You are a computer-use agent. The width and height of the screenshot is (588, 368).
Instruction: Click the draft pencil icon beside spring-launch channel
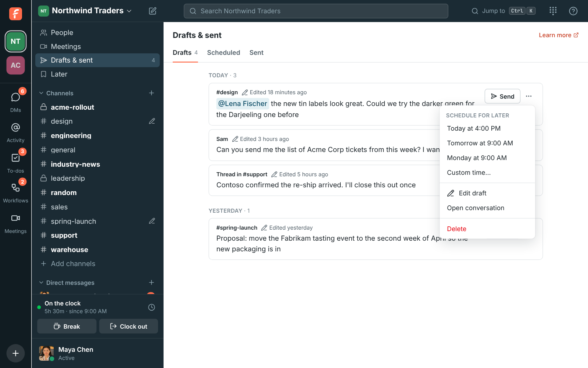pyautogui.click(x=152, y=221)
